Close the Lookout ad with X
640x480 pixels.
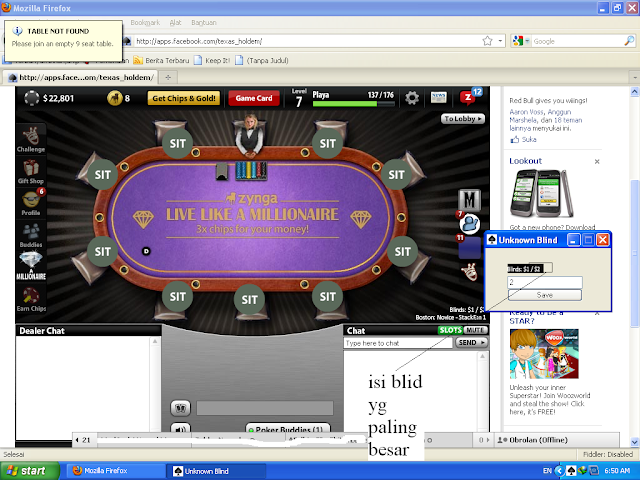tap(597, 162)
